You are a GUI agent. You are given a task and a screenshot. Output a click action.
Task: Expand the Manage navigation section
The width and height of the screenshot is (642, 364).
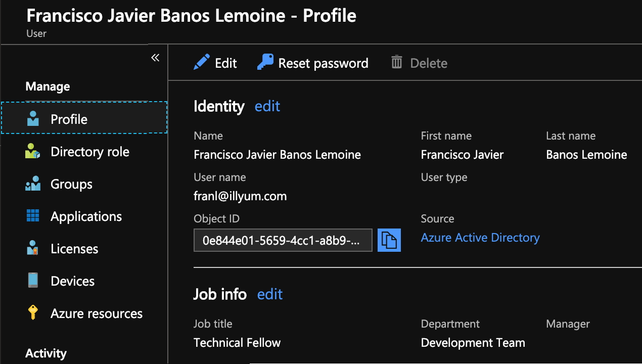click(x=47, y=86)
